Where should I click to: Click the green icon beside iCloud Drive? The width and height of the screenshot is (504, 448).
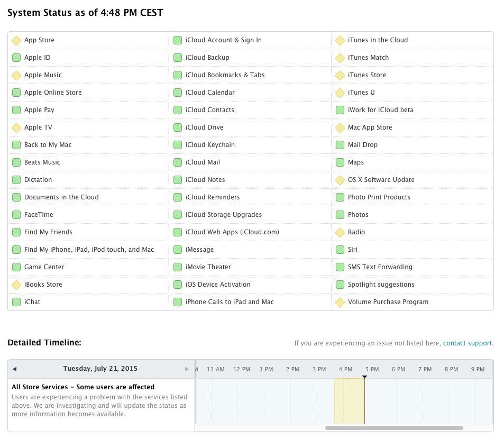click(177, 127)
